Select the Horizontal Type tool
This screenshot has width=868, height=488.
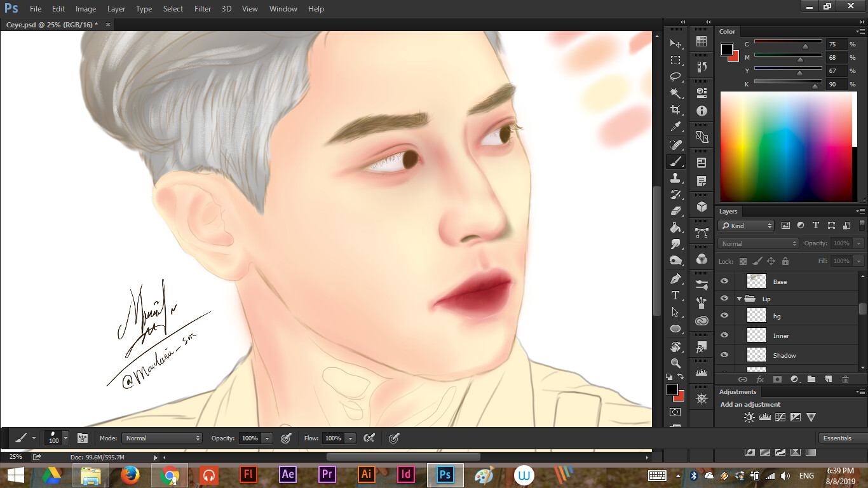pos(675,295)
